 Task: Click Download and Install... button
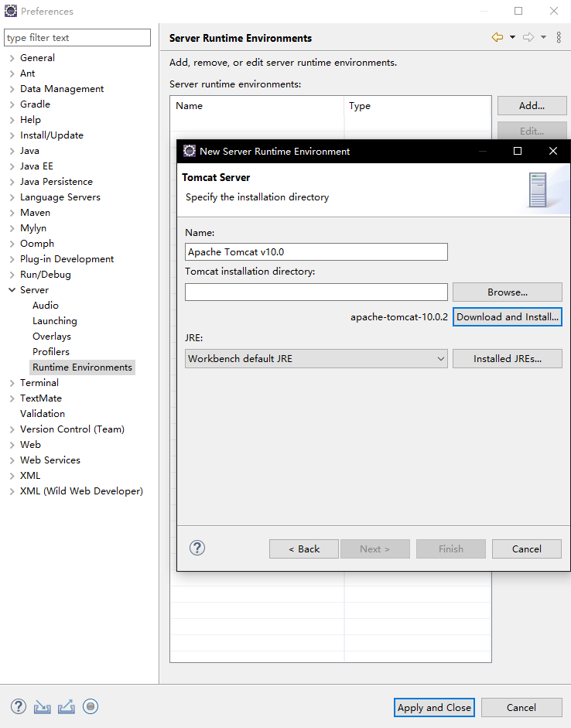pyautogui.click(x=508, y=316)
